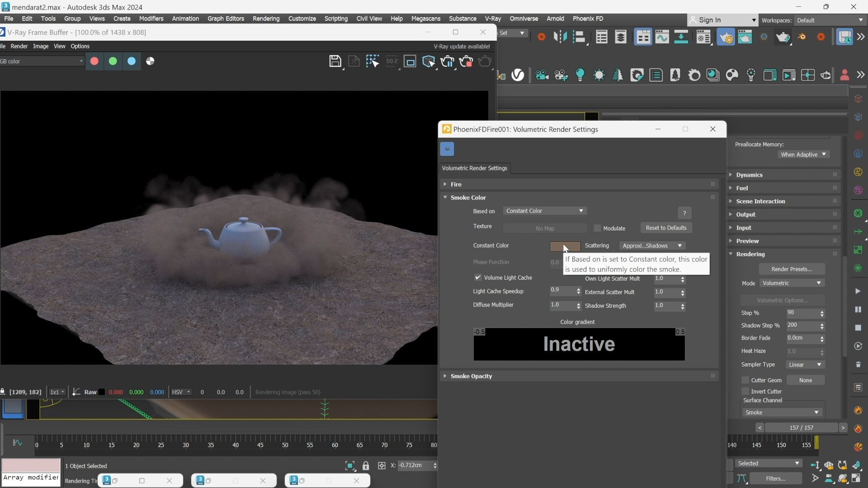Open the Rendering Mode Volumetric dropdown

[x=792, y=283]
